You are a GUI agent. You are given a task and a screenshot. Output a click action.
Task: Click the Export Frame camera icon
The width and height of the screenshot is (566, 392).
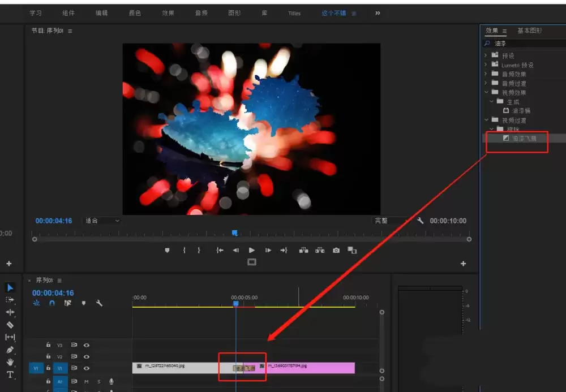pos(336,250)
